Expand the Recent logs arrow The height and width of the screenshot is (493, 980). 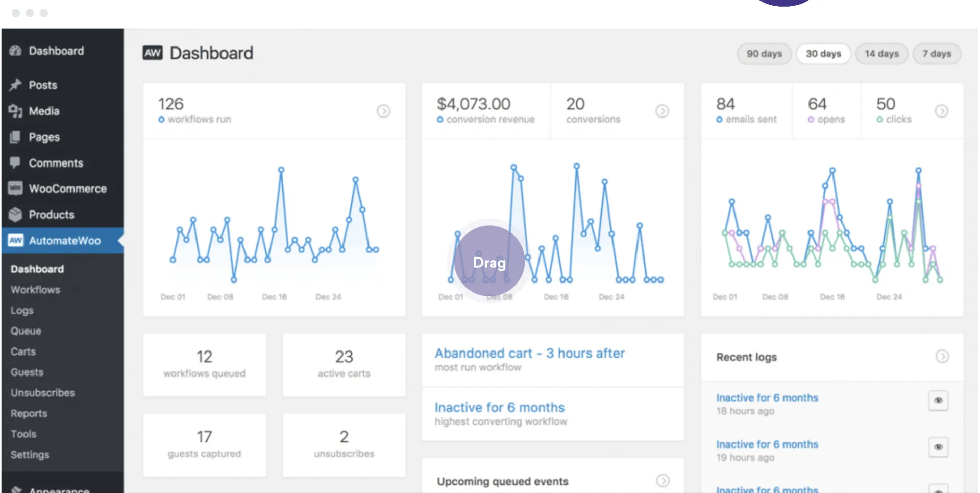tap(942, 356)
